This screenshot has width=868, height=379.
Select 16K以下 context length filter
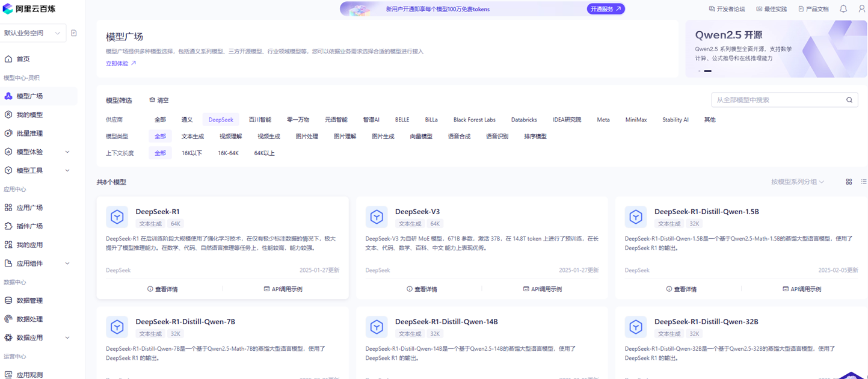pyautogui.click(x=192, y=153)
